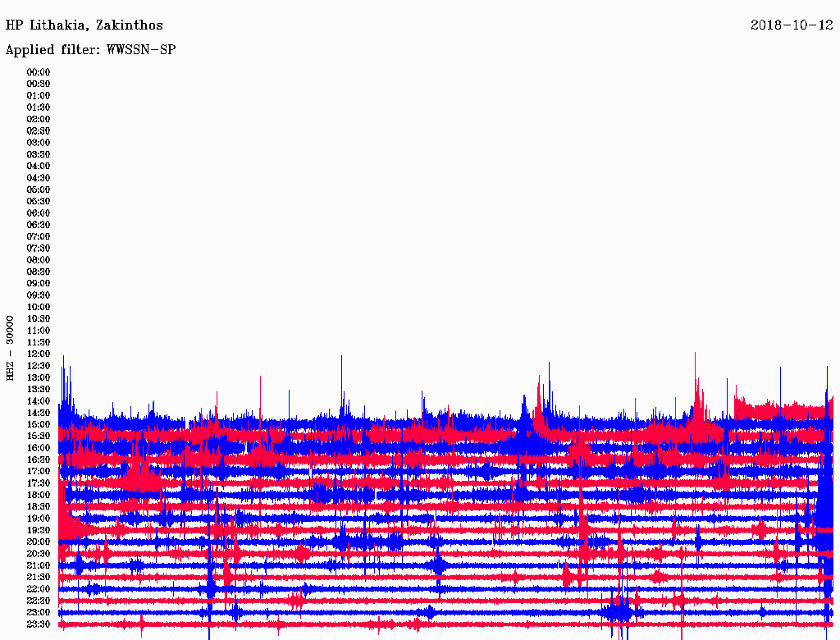Select the 02:30 time label
The image size is (840, 640).
pyautogui.click(x=39, y=130)
